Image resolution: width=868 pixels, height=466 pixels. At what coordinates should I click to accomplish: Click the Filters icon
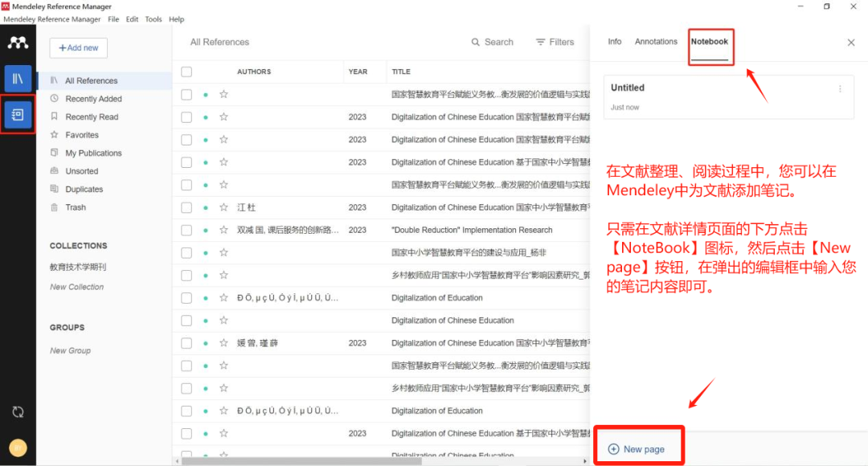pos(540,42)
